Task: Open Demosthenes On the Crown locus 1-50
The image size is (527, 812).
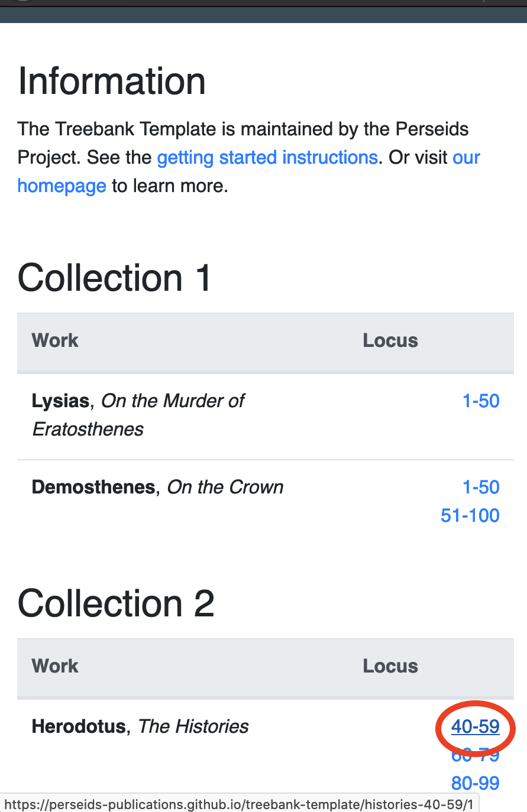Action: (x=480, y=488)
